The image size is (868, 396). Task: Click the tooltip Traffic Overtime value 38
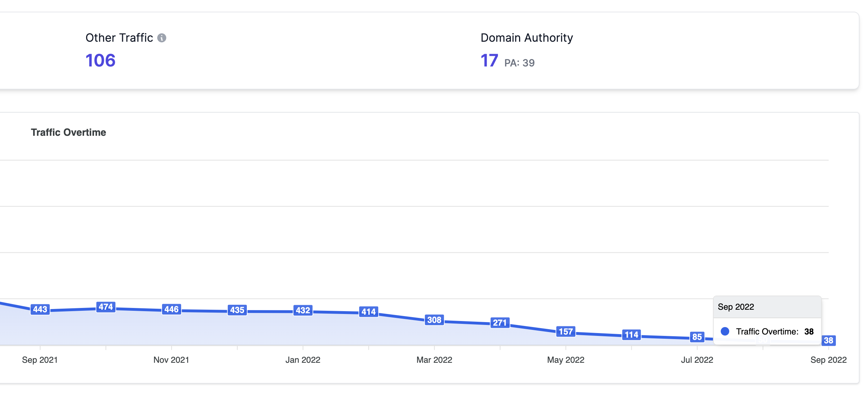(809, 332)
